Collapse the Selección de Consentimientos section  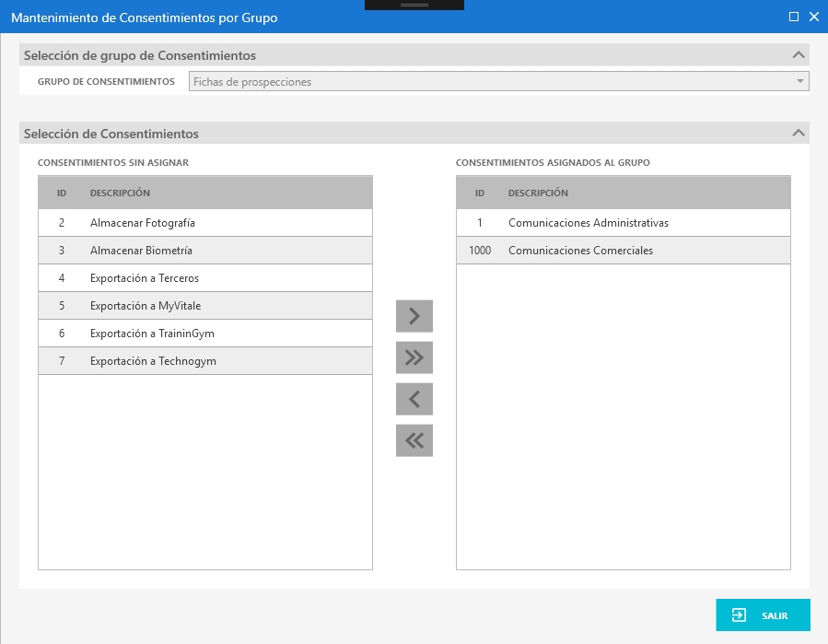pos(799,134)
